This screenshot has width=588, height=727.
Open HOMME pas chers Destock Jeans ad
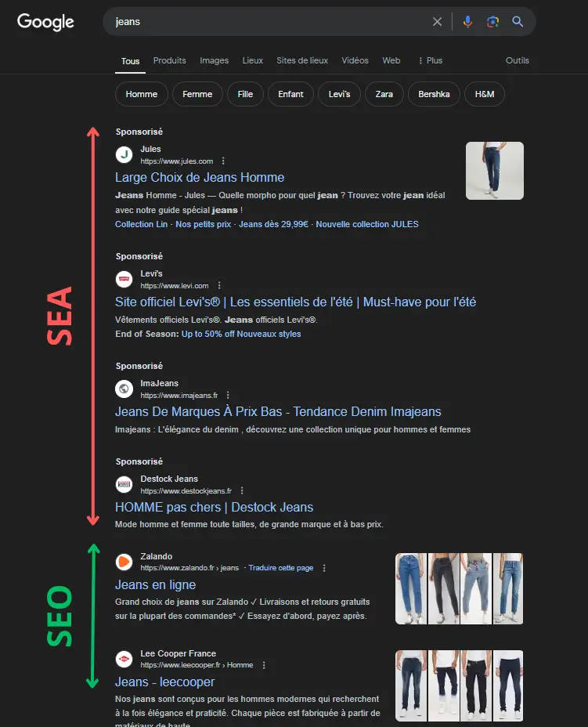point(214,507)
